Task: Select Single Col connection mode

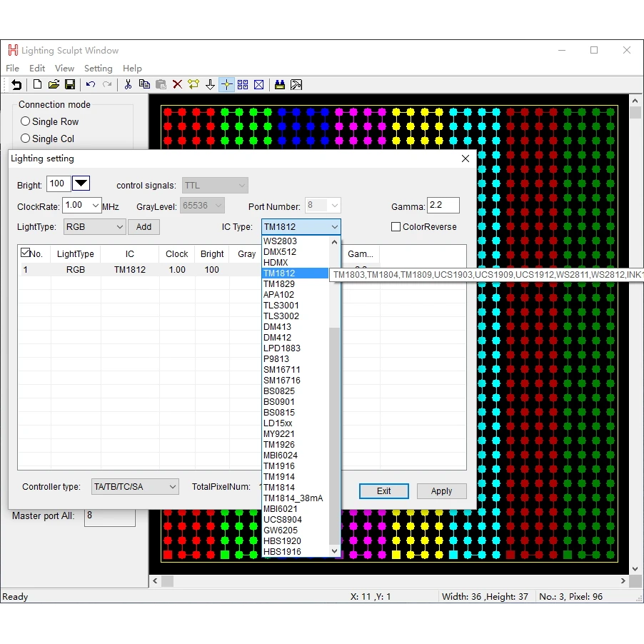Action: (x=26, y=139)
